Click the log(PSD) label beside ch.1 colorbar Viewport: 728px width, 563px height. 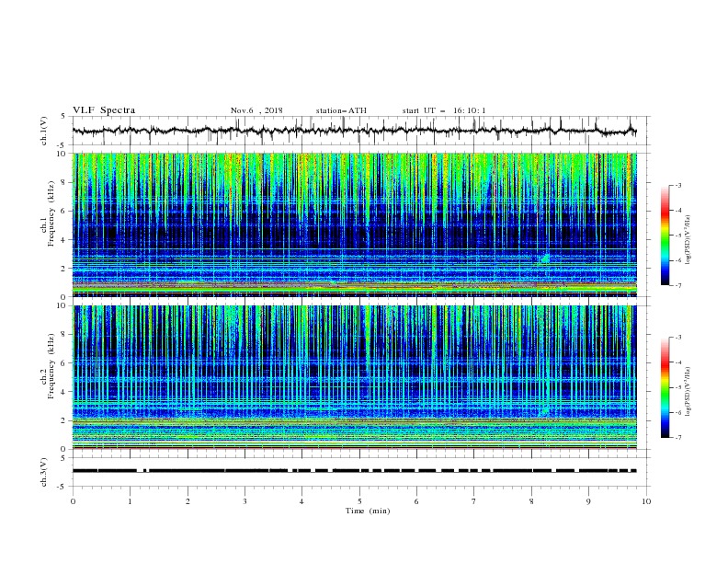[688, 240]
